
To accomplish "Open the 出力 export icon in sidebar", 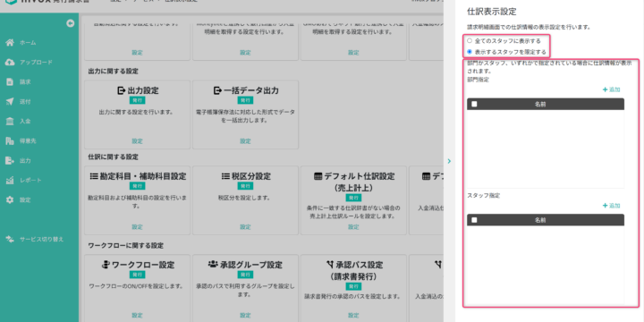I will coord(10,161).
